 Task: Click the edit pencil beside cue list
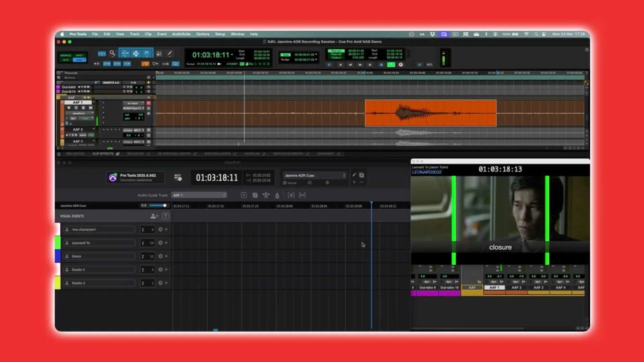(354, 175)
